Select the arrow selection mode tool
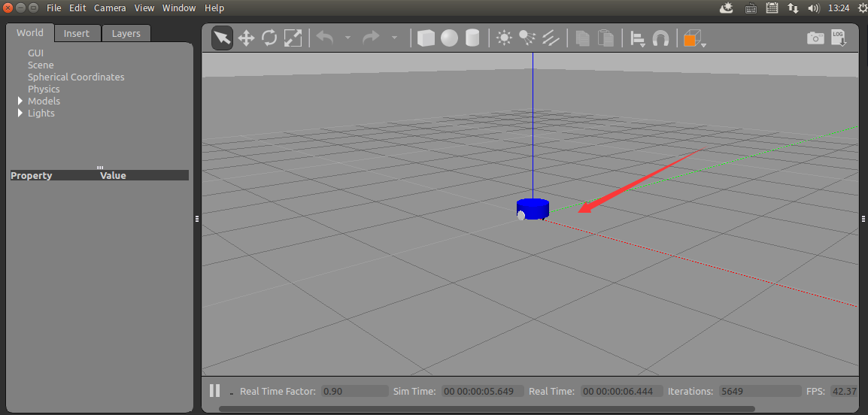The image size is (868, 415). tap(222, 38)
